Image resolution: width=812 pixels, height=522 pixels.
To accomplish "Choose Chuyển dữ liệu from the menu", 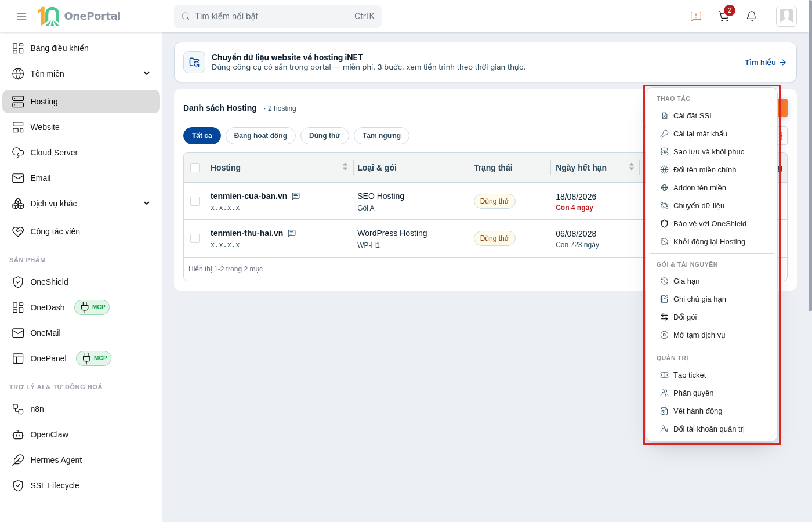I will [712, 206].
